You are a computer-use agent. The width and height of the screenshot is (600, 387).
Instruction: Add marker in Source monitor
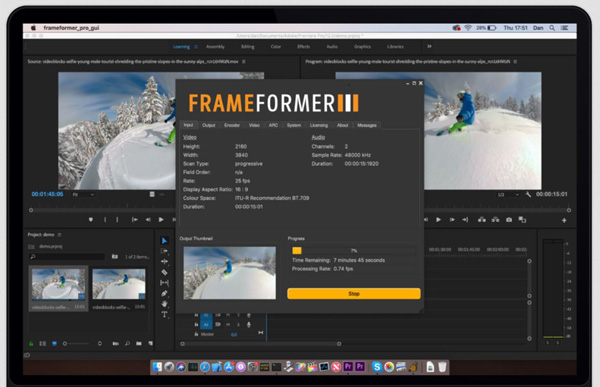pos(91,220)
